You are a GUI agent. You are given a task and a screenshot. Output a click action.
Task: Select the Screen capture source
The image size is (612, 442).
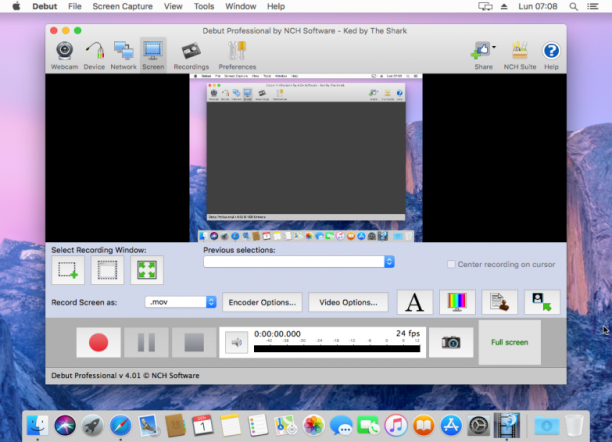(x=153, y=55)
